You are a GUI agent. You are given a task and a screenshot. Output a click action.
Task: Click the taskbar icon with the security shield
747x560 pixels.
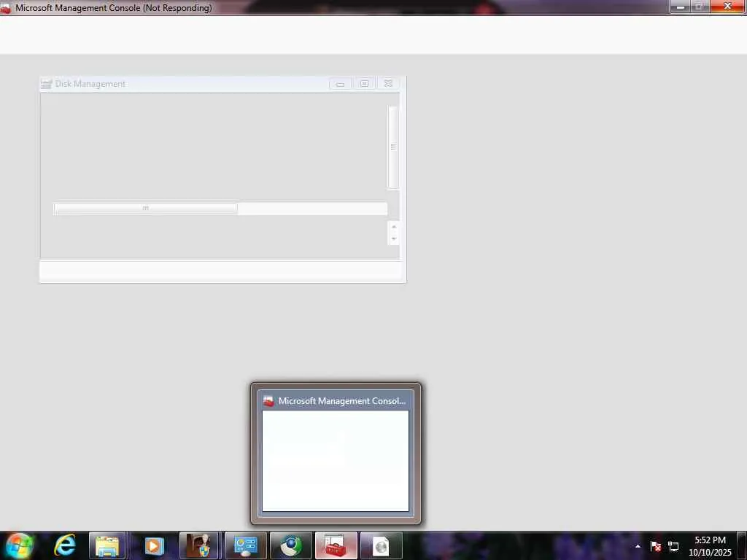pos(198,545)
